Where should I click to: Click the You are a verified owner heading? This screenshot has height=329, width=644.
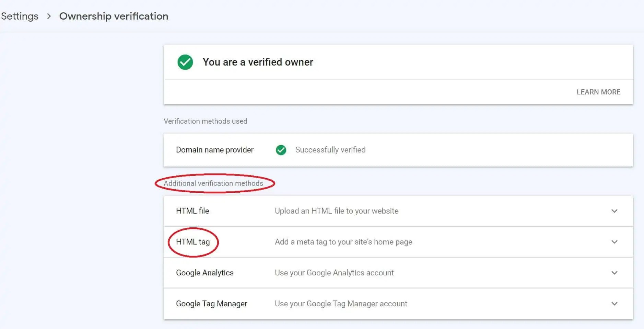258,62
